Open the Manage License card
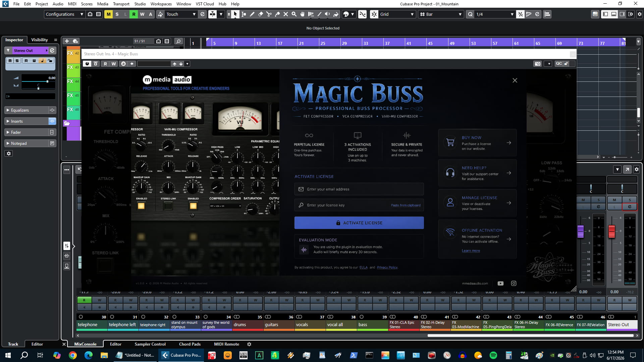This screenshot has height=362, width=644. pyautogui.click(x=477, y=203)
